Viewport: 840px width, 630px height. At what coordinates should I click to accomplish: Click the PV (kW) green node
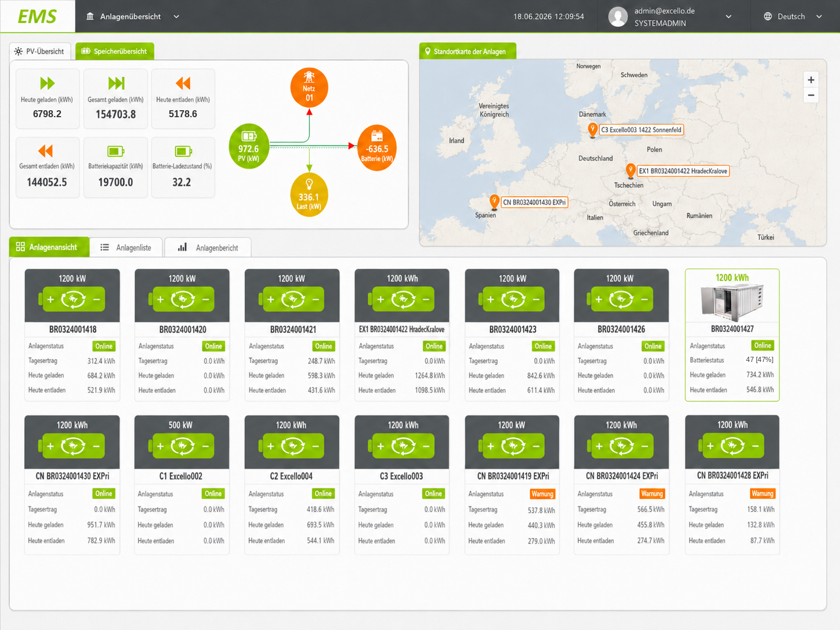(249, 146)
